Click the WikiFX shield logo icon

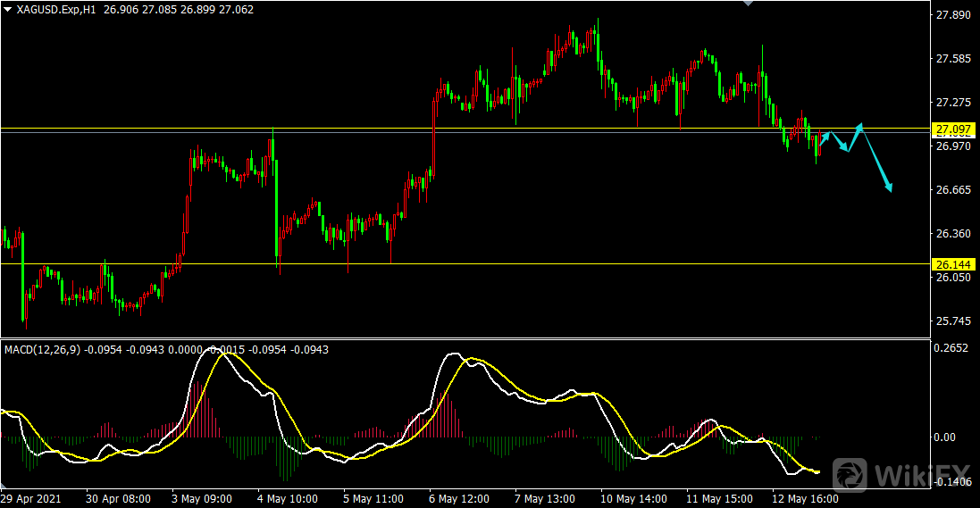point(850,475)
